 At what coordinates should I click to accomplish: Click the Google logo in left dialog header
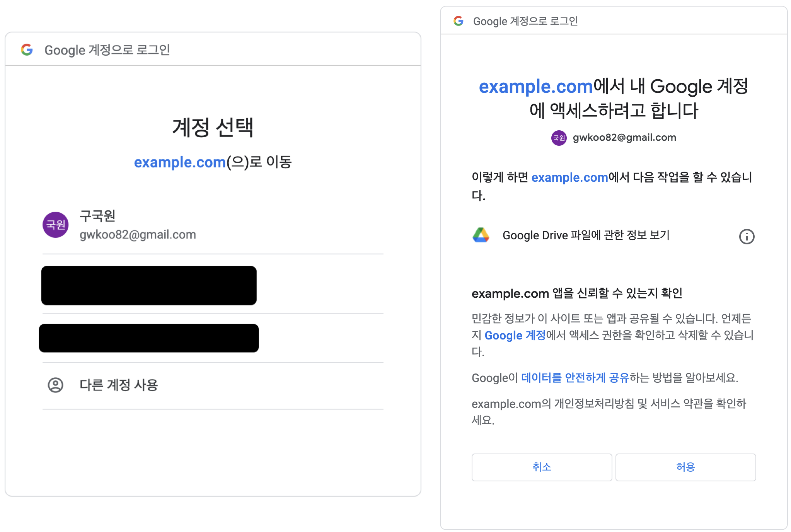27,50
